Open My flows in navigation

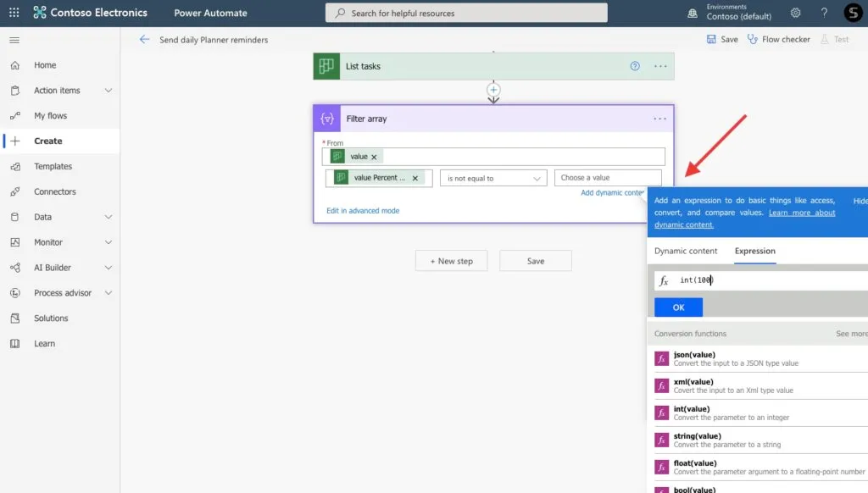(x=50, y=116)
